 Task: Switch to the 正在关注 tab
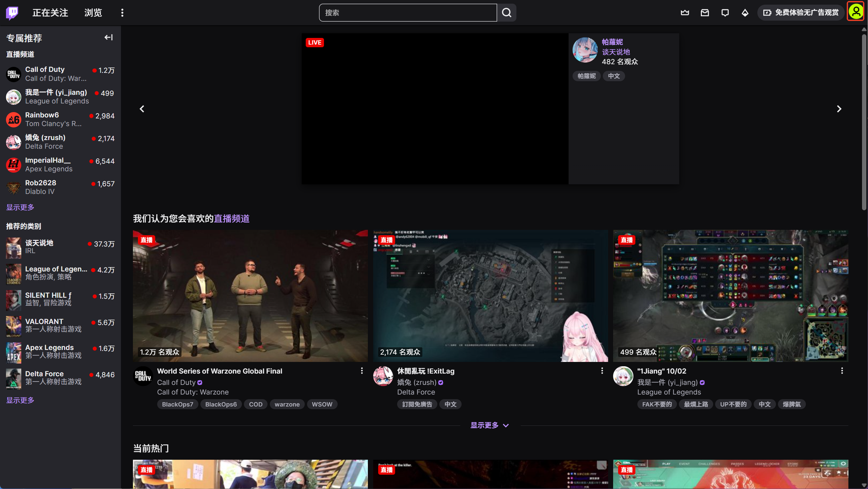tap(50, 13)
